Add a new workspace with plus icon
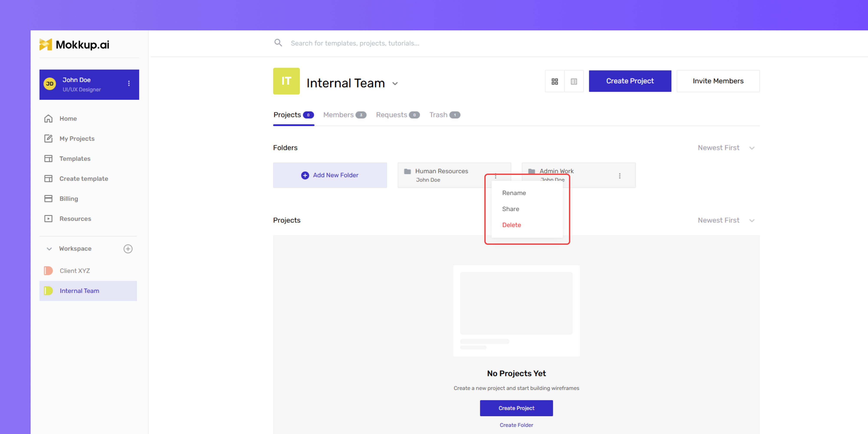868x434 pixels. pos(128,249)
